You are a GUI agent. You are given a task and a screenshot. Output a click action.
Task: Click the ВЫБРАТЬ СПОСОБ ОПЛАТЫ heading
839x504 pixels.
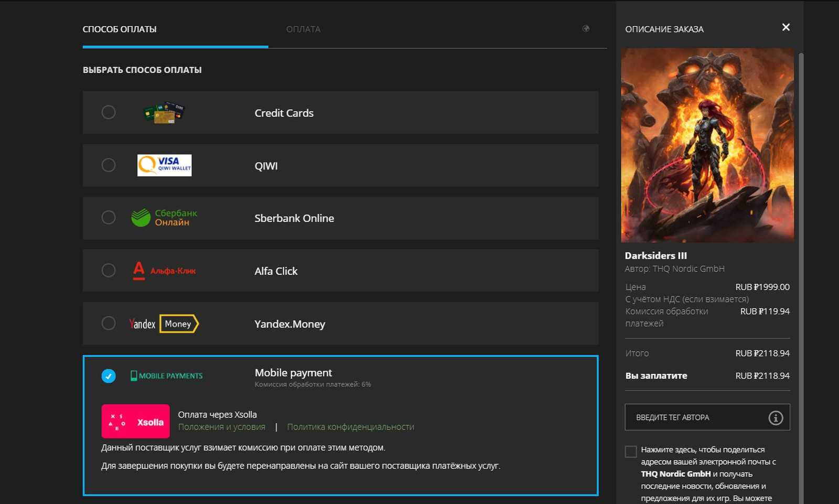click(x=142, y=70)
